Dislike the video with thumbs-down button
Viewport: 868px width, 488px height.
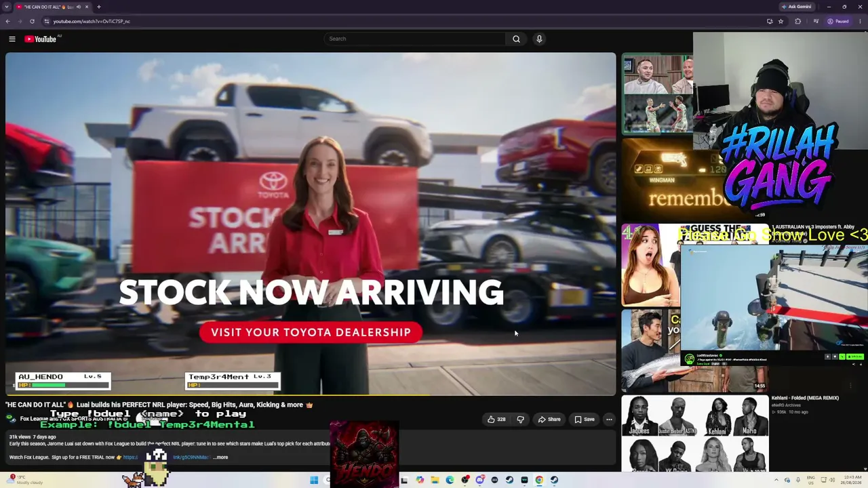click(520, 420)
